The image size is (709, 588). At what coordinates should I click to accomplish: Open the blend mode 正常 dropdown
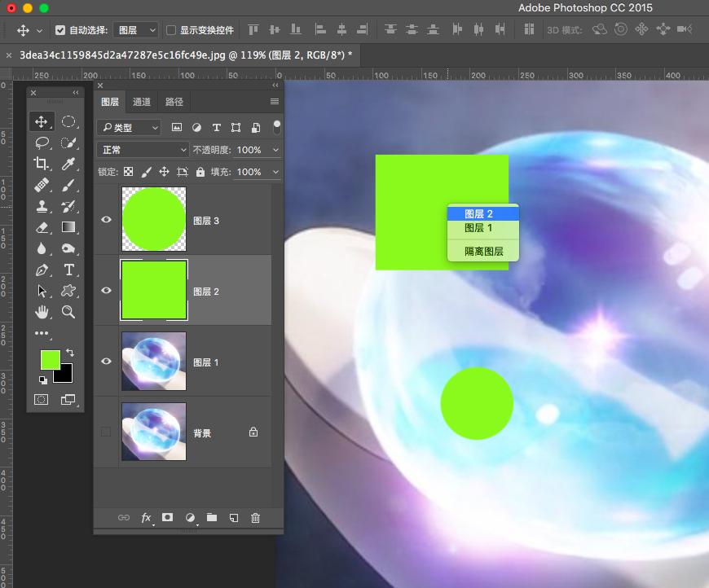[x=143, y=150]
